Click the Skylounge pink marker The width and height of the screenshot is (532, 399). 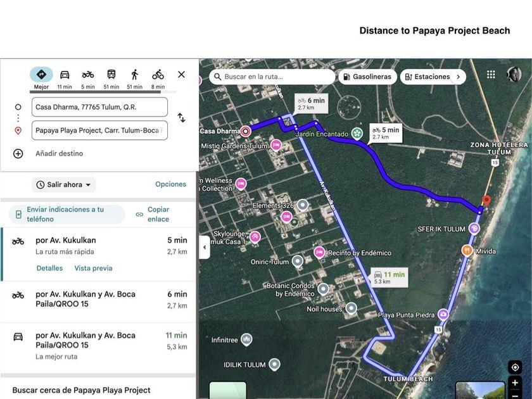255,236
